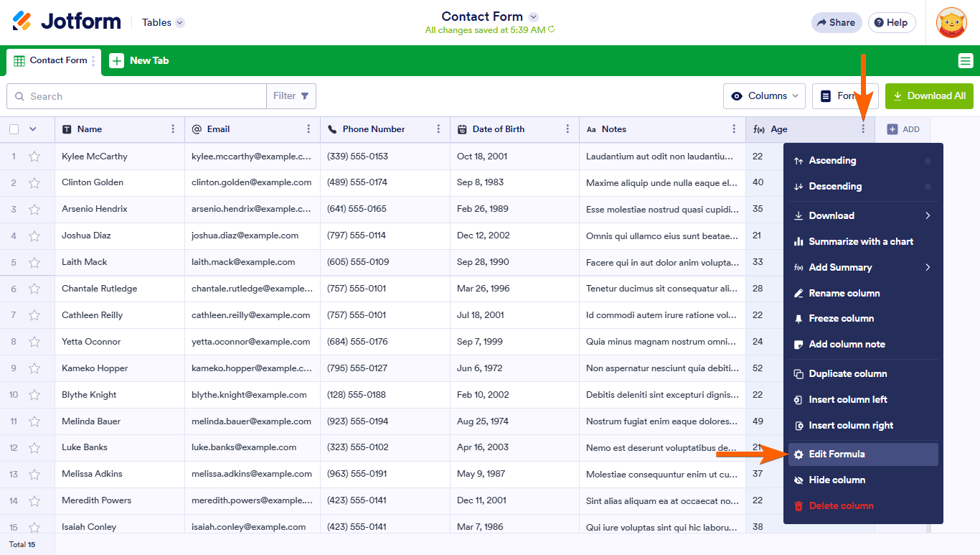Click the Jotform logo
Viewport: 980px width, 555px height.
pyautogui.click(x=67, y=22)
